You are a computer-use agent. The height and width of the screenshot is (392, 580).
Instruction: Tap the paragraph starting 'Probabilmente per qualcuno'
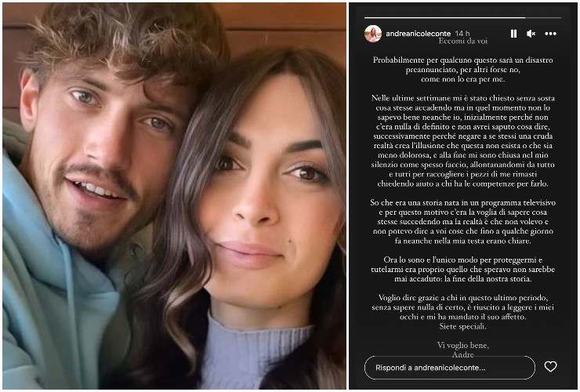[x=462, y=69]
